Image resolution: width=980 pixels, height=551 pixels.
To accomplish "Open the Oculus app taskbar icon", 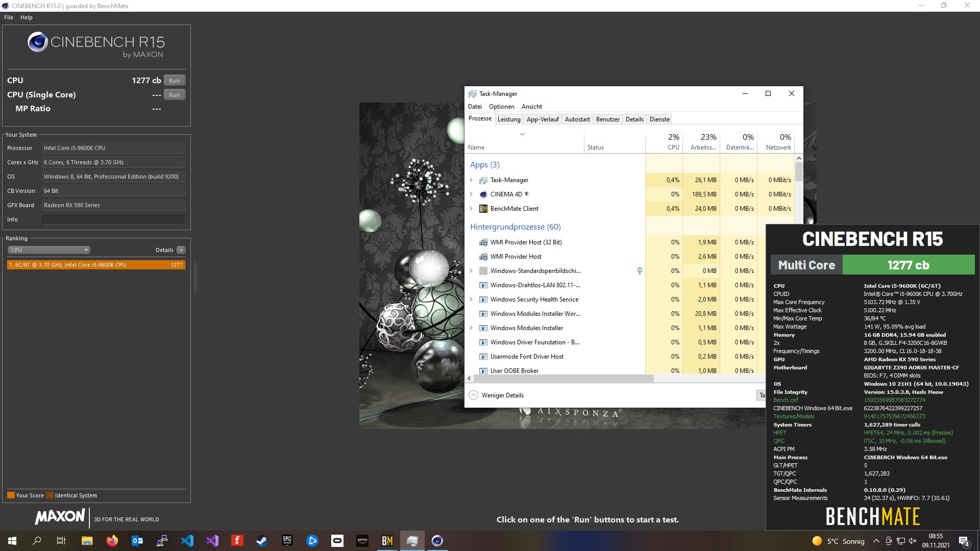I will click(x=337, y=541).
